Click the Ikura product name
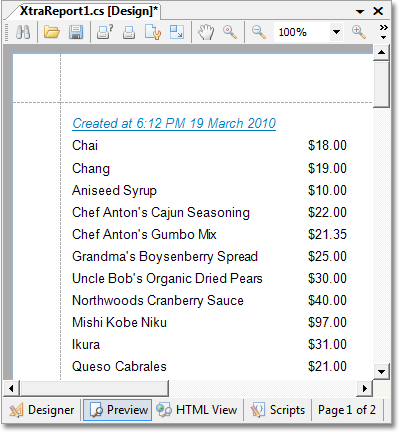Screen dimensions: 399x432 [86, 344]
